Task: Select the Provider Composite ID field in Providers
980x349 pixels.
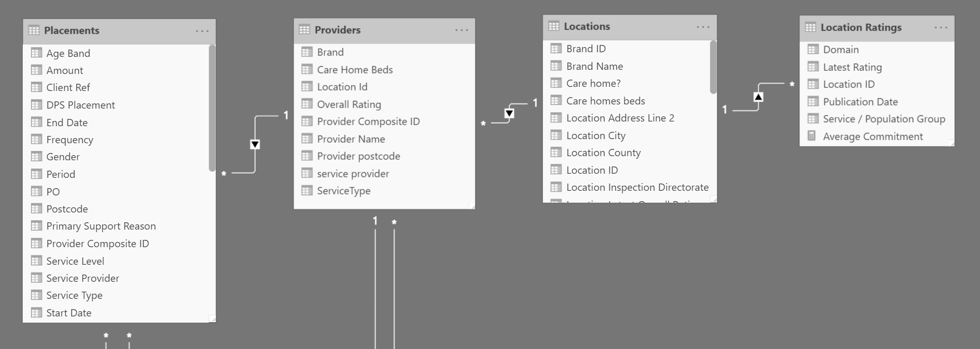Action: tap(368, 122)
